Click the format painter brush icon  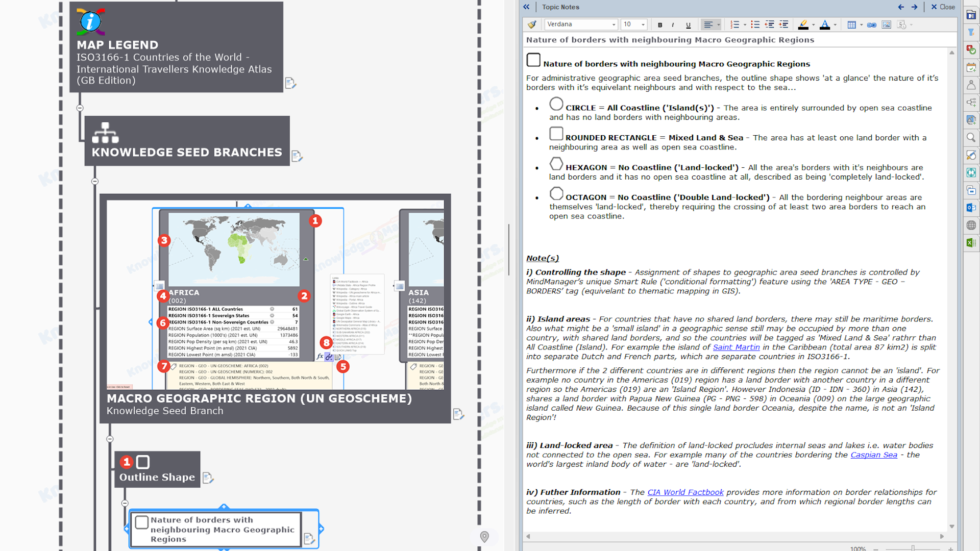[x=532, y=24]
